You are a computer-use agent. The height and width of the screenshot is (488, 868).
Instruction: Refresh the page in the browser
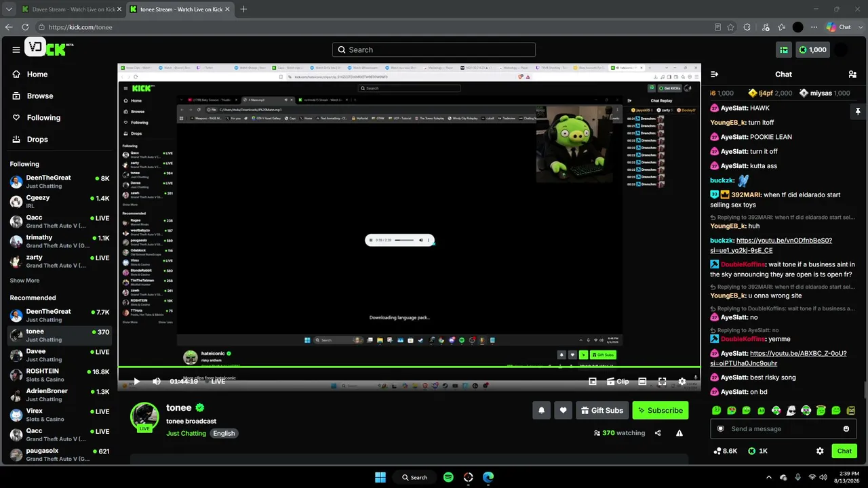point(25,27)
